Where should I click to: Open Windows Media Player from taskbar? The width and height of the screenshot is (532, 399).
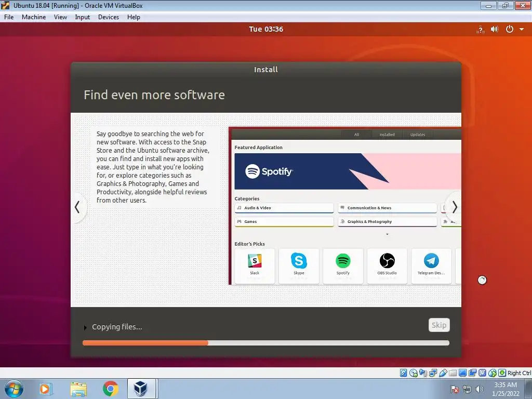pyautogui.click(x=45, y=389)
